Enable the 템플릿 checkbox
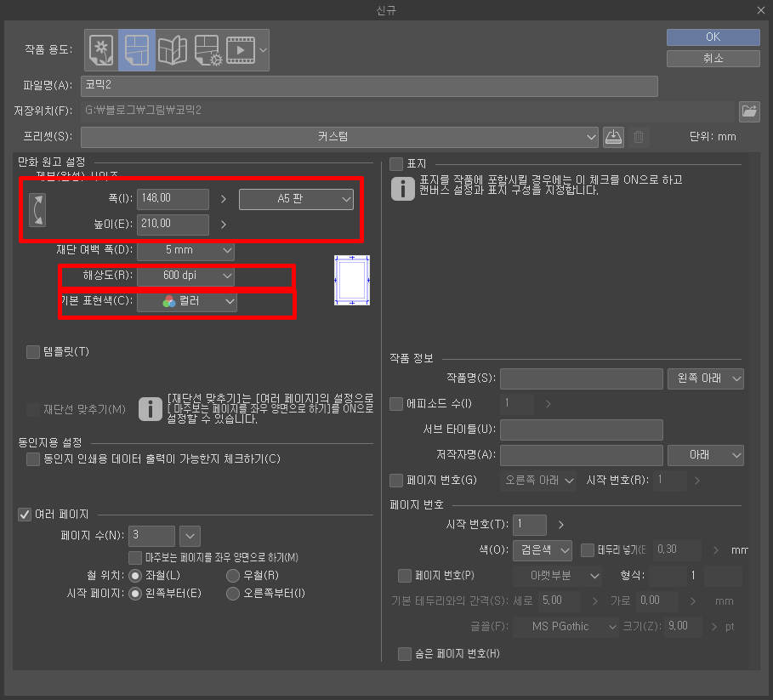The height and width of the screenshot is (700, 773). (33, 352)
